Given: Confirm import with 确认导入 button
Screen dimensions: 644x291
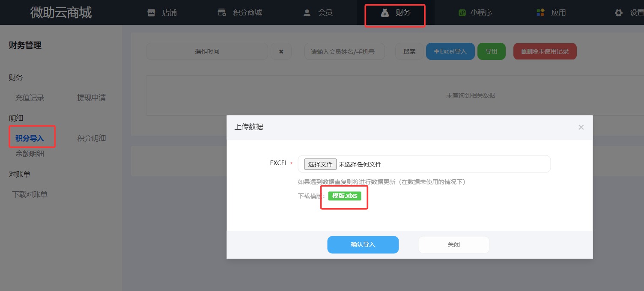Looking at the screenshot, I should point(363,244).
